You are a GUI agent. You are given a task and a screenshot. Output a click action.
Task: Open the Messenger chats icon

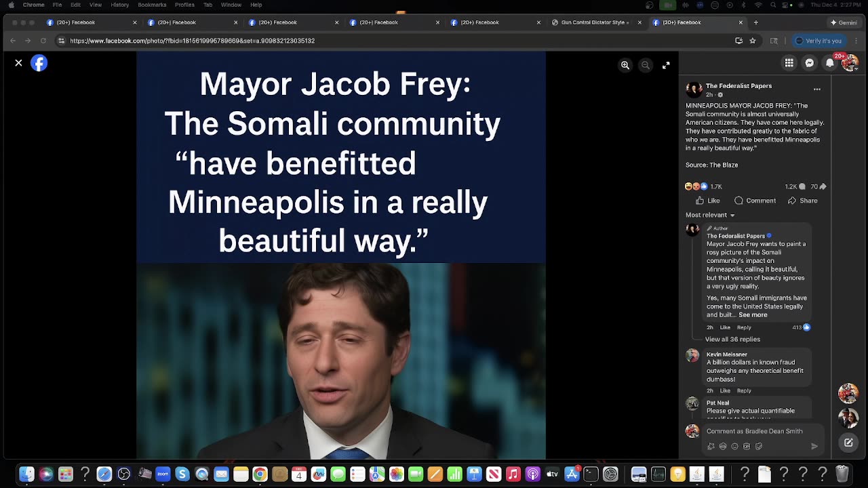810,63
